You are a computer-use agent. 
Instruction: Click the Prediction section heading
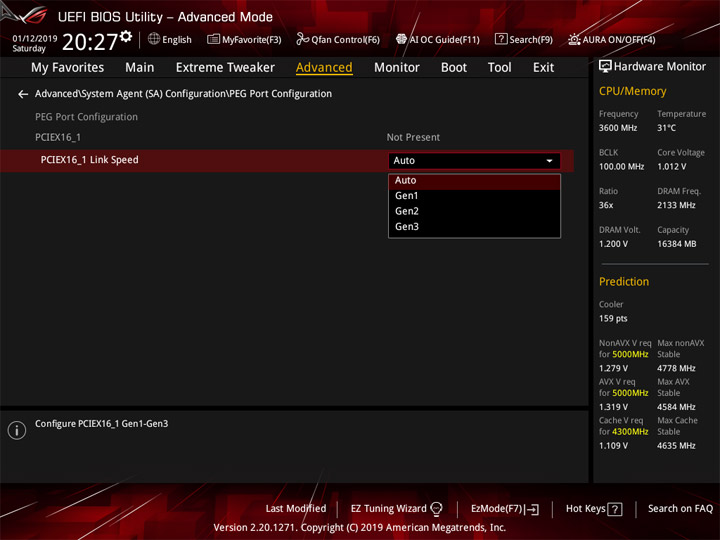624,282
